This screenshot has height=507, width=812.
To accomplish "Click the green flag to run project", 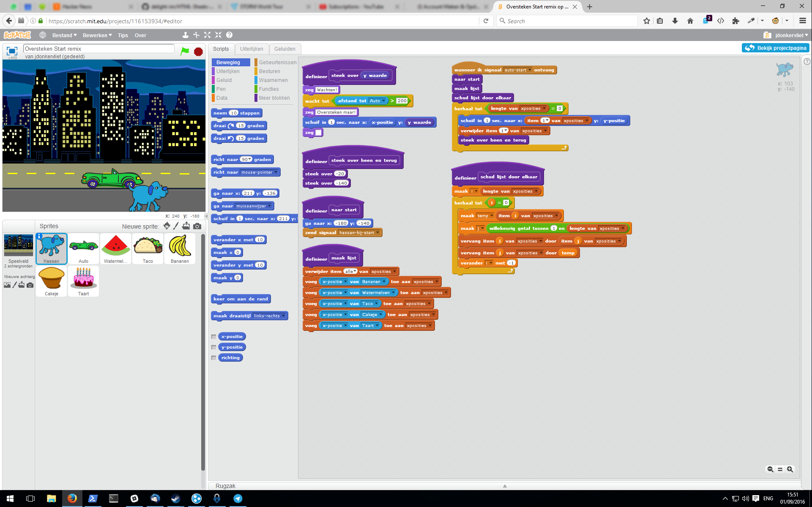I will (x=184, y=51).
